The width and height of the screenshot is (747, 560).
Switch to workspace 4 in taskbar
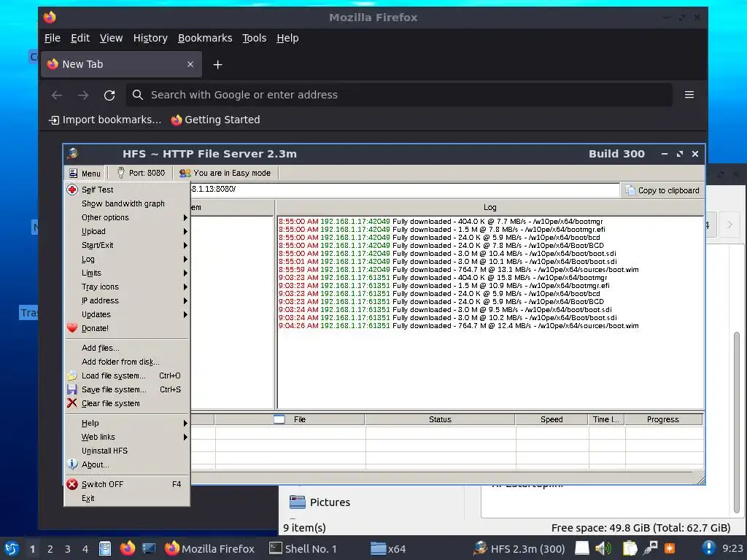pyautogui.click(x=85, y=549)
